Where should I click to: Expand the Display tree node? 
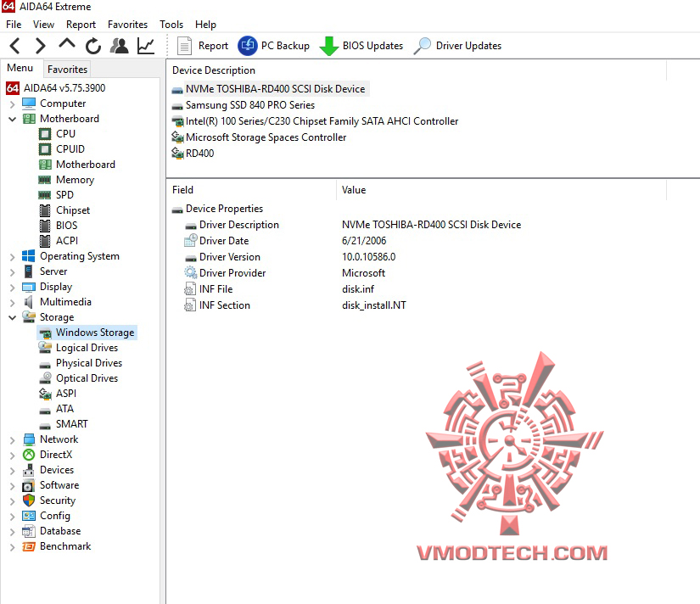[x=13, y=288]
